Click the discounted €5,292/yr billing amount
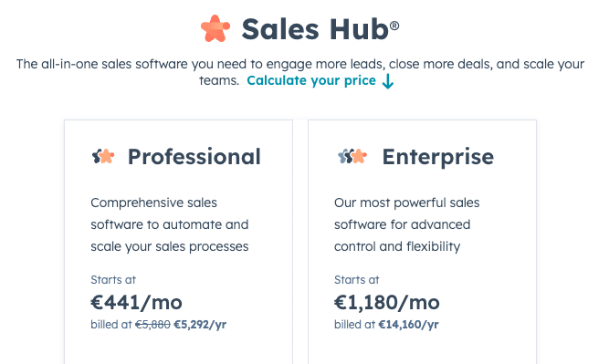 [200, 325]
